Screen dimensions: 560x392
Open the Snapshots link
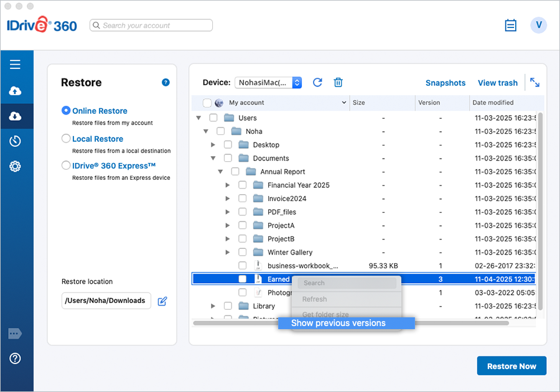click(x=445, y=83)
